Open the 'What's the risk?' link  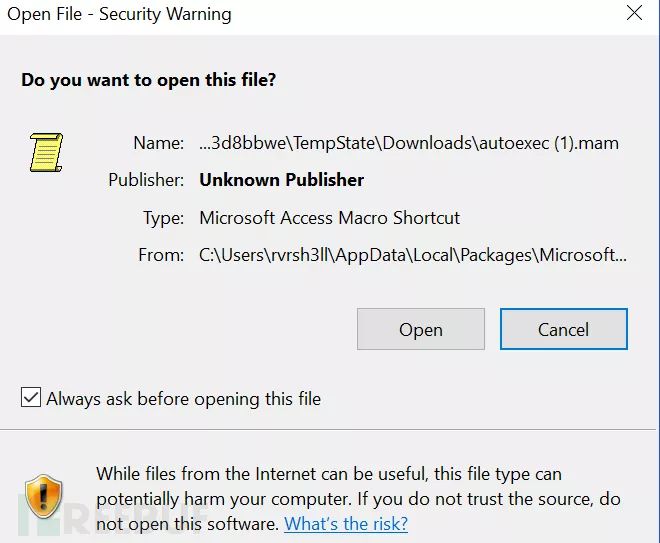(x=345, y=523)
